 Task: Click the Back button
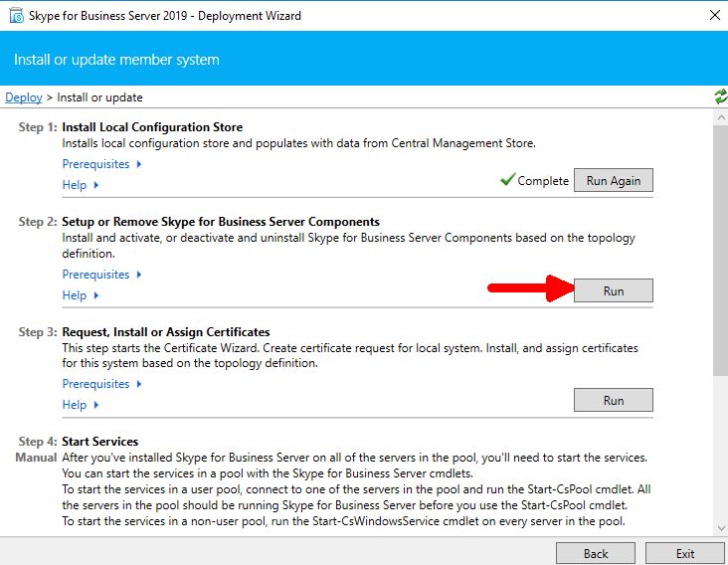[x=596, y=553]
